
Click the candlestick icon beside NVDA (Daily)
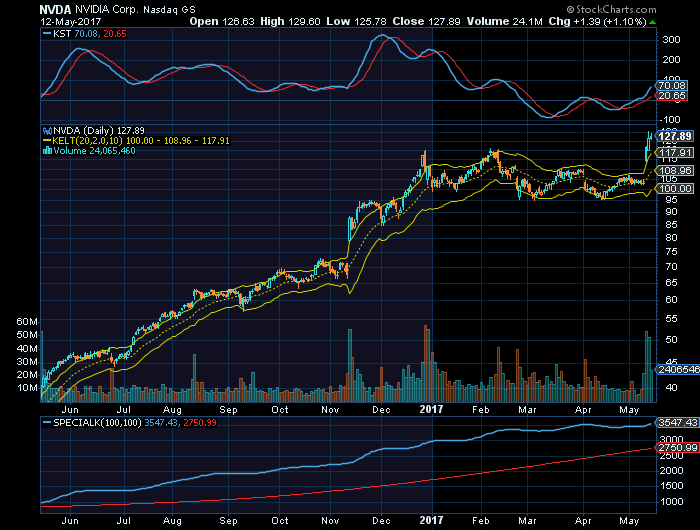(x=47, y=131)
